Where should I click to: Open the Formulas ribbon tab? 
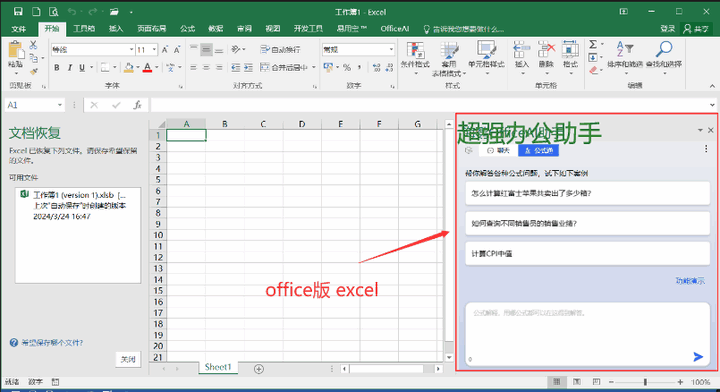pos(187,29)
